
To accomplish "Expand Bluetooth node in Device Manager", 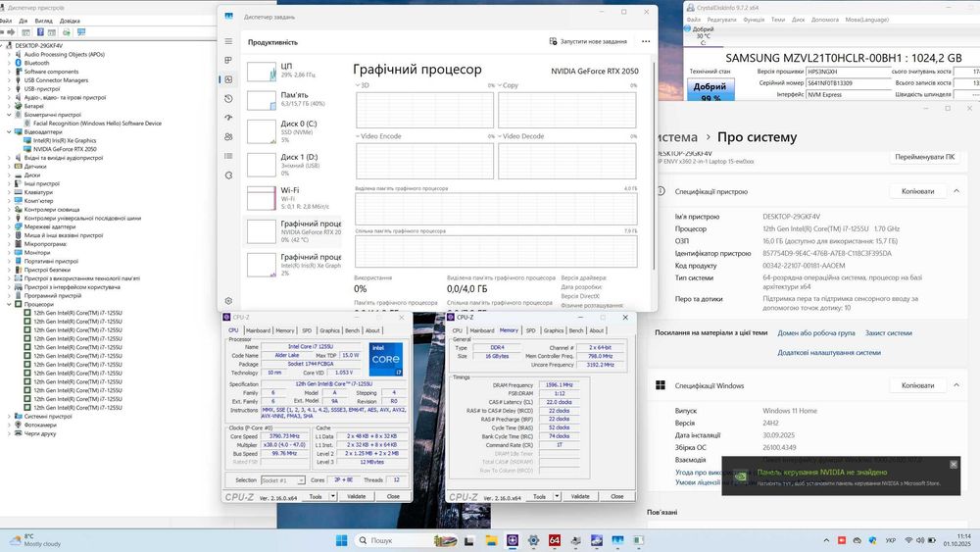I will (x=9, y=63).
